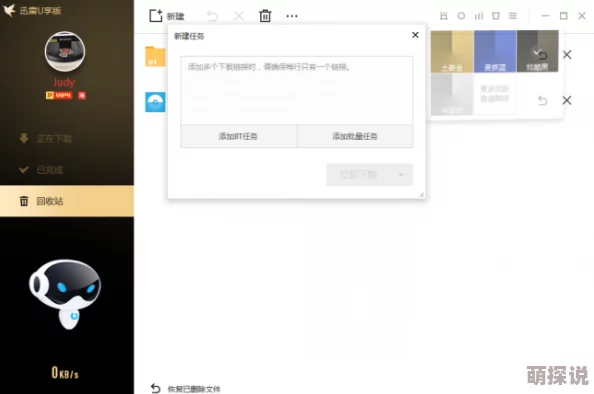Select the white skin swatch in second row

pos(452,94)
